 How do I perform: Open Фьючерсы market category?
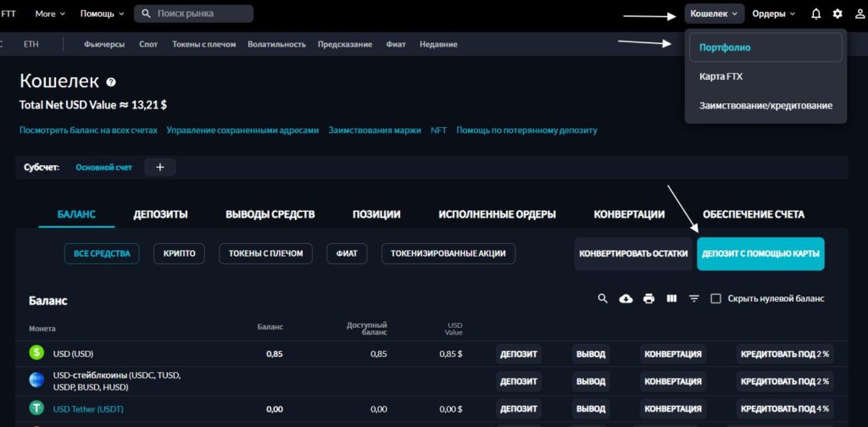pos(104,44)
